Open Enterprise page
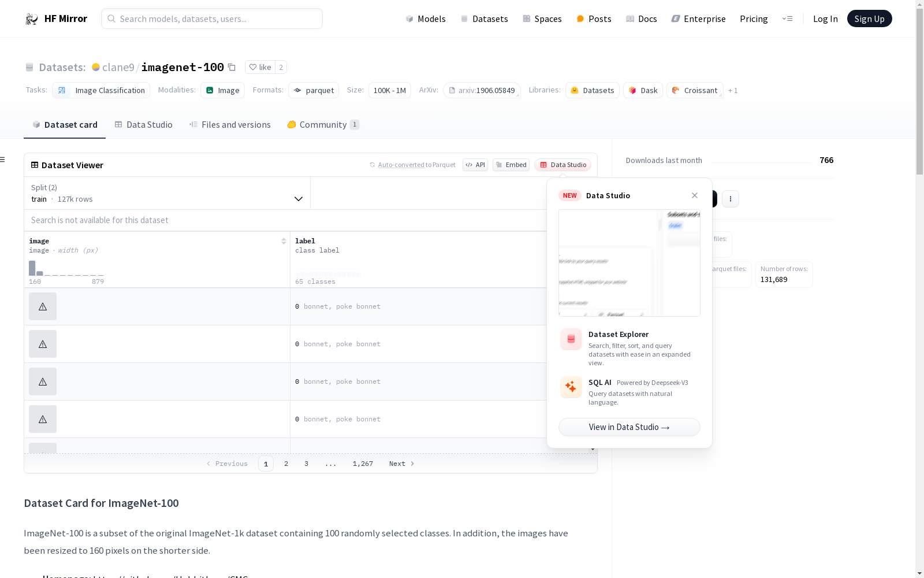This screenshot has width=924, height=578. click(698, 18)
